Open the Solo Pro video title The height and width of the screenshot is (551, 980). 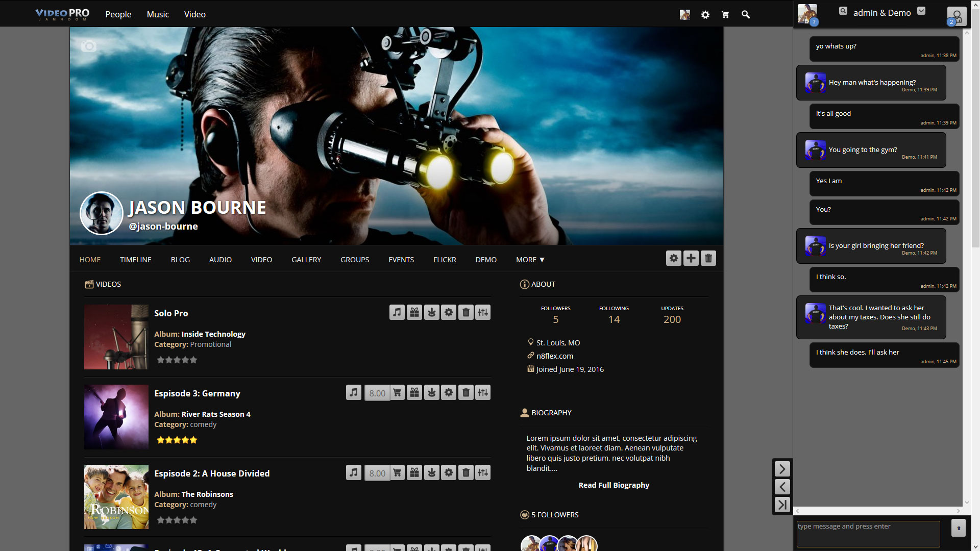coord(171,313)
